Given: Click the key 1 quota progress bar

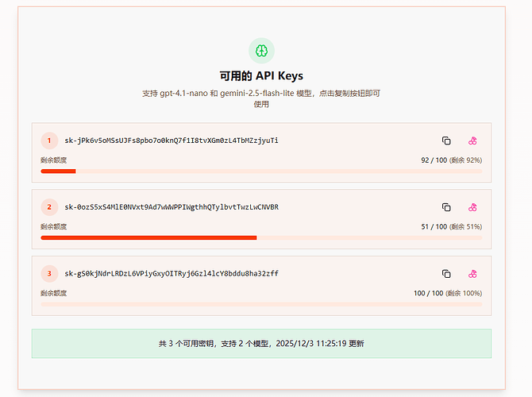Looking at the screenshot, I should click(261, 171).
